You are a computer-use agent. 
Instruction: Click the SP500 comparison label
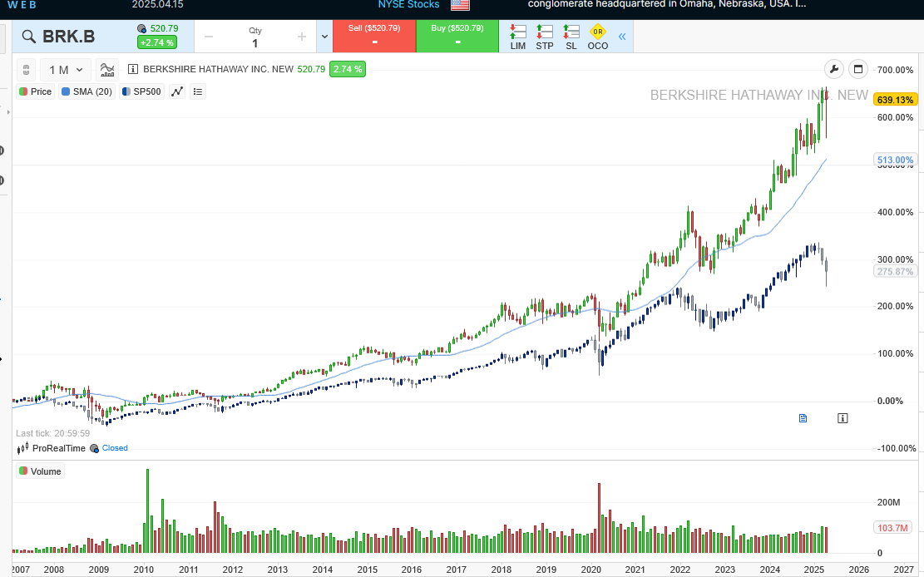pyautogui.click(x=141, y=91)
